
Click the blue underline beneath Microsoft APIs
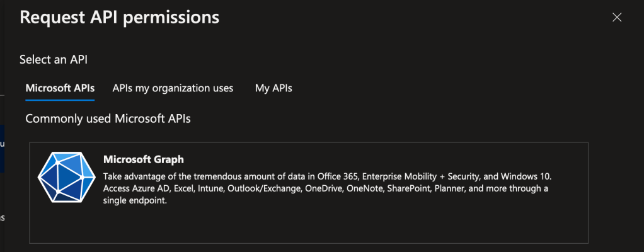coord(60,100)
